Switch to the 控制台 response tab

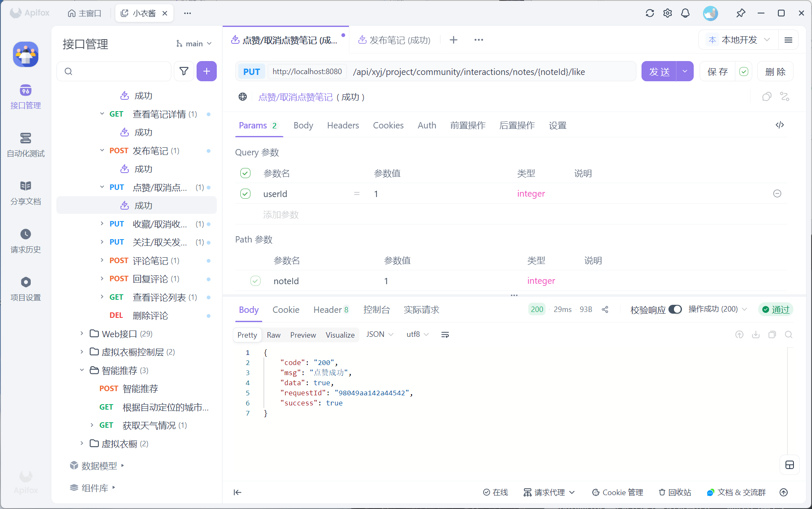click(376, 310)
